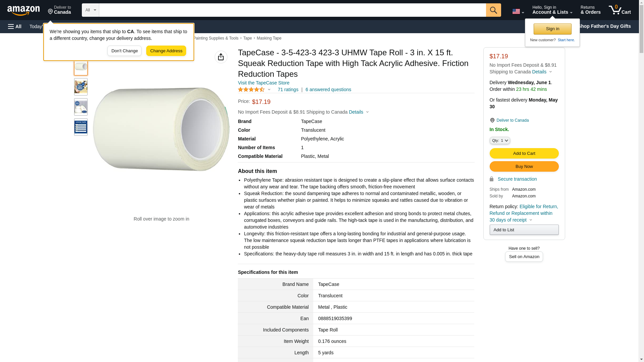Click the search magnifier Go button
Screen dimensions: 644x362
[x=493, y=10]
